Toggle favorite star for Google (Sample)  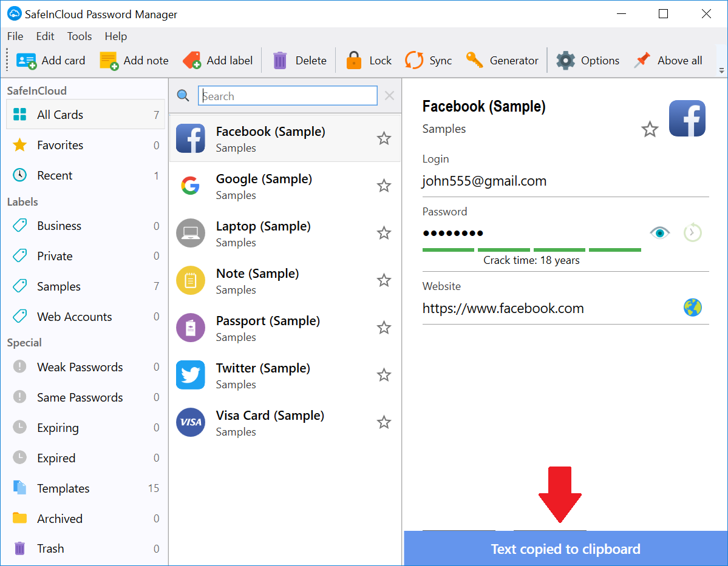(384, 186)
